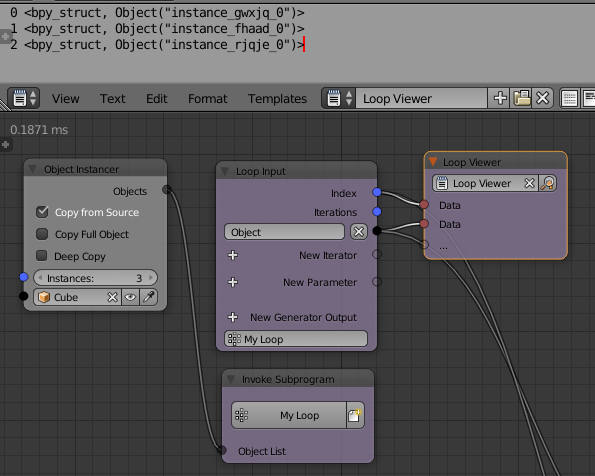Edit the Object iterator name field

pos(284,232)
